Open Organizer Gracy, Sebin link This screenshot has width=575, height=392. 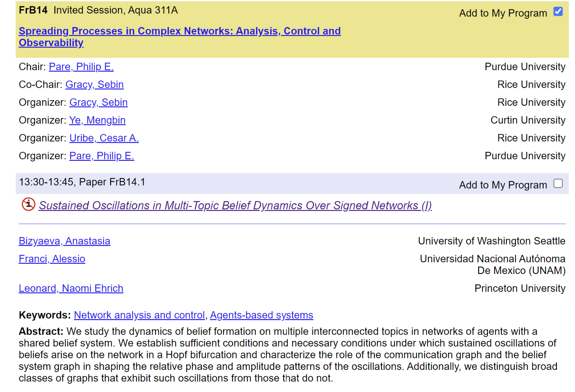[x=98, y=102]
